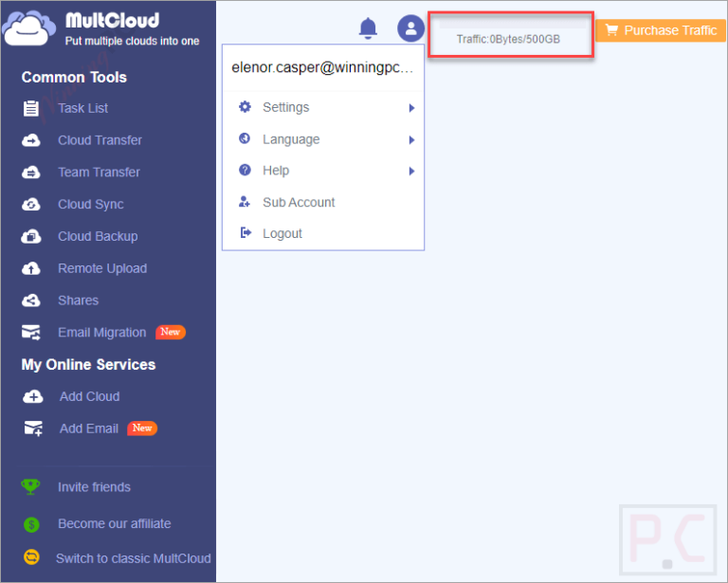Screen dimensions: 728x583
Task: Click the Help question mark icon
Action: [x=245, y=170]
